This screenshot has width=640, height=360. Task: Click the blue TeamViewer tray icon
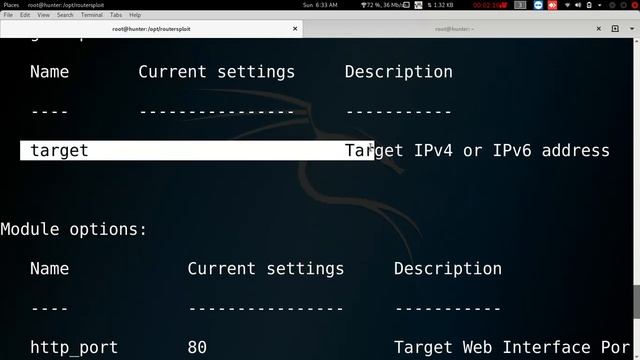click(x=538, y=5)
